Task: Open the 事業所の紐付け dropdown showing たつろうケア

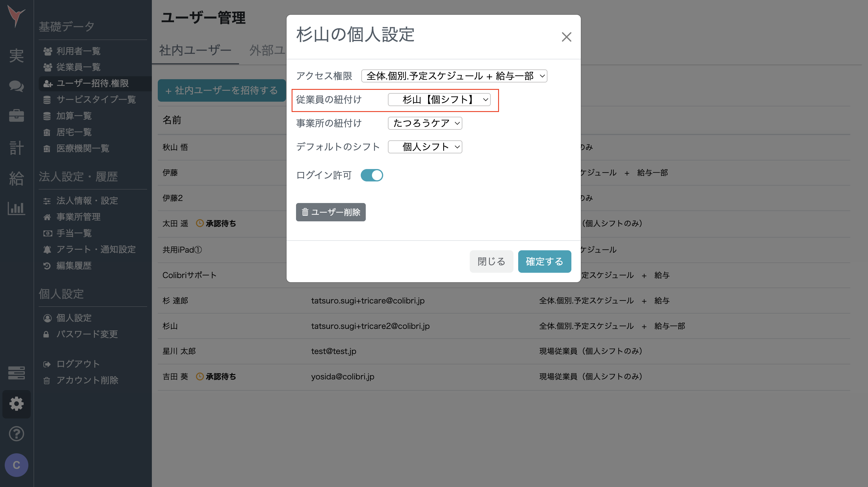Action: 425,123
